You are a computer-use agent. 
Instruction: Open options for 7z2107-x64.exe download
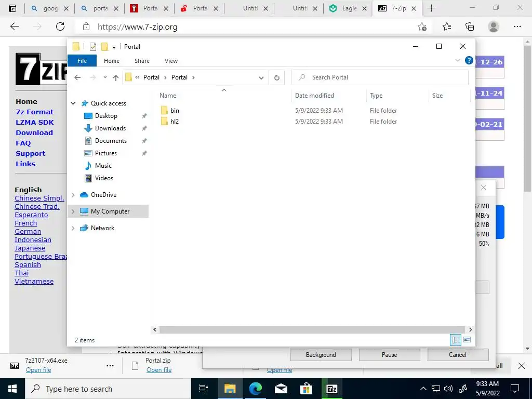[110, 366]
